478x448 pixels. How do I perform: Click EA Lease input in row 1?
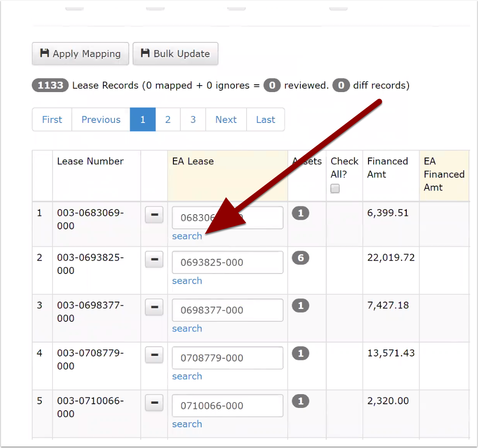coord(227,218)
